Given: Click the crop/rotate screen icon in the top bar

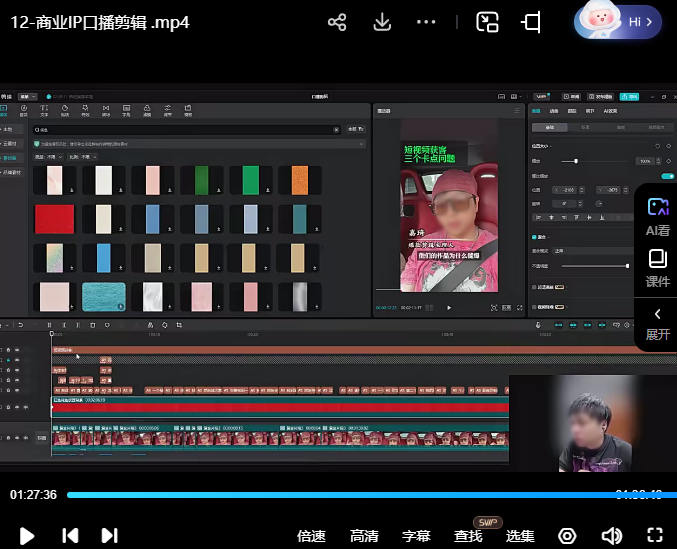Looking at the screenshot, I should coord(532,22).
